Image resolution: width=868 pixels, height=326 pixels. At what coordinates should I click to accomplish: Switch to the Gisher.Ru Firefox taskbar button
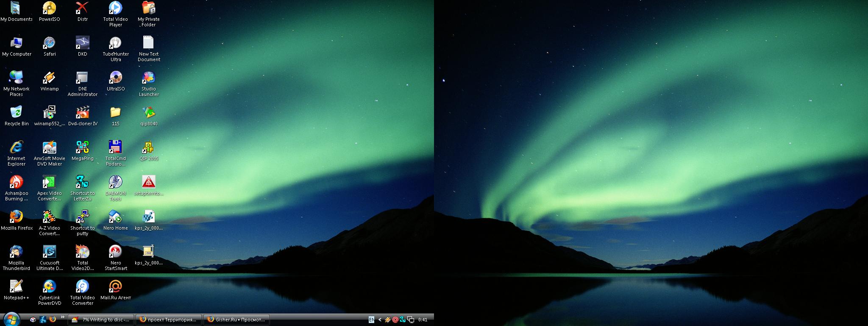[x=236, y=320]
